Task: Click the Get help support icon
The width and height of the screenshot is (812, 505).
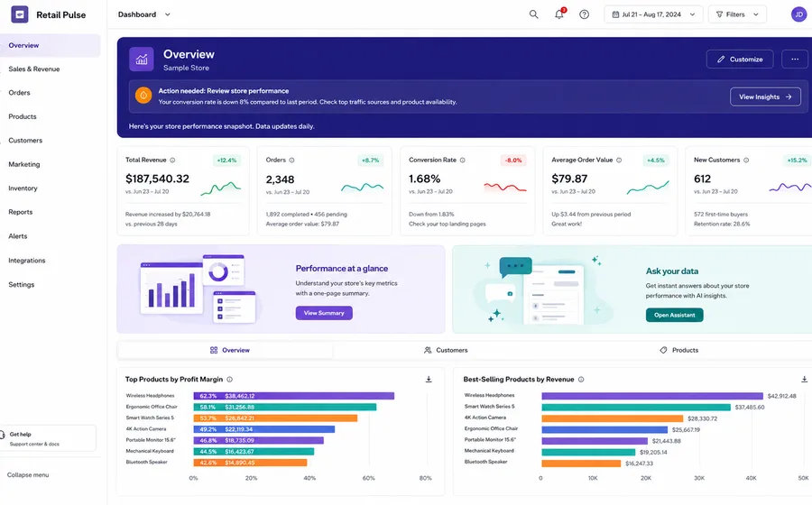Action: [3, 435]
